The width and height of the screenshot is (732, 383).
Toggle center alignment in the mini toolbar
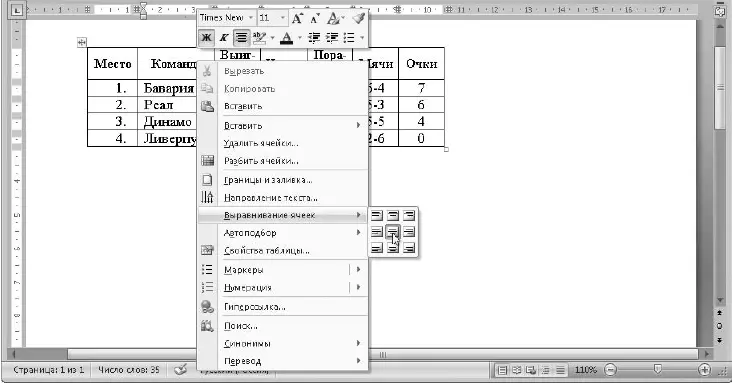click(241, 37)
